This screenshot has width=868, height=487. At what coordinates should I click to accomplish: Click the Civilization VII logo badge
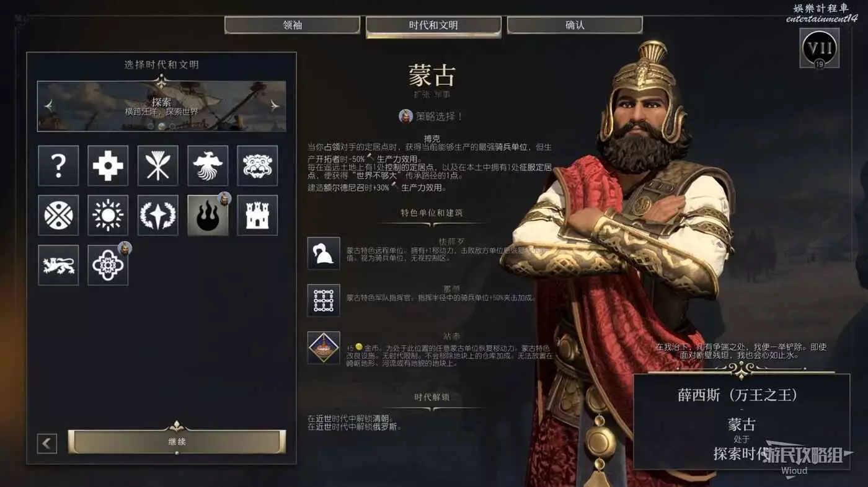(x=820, y=48)
